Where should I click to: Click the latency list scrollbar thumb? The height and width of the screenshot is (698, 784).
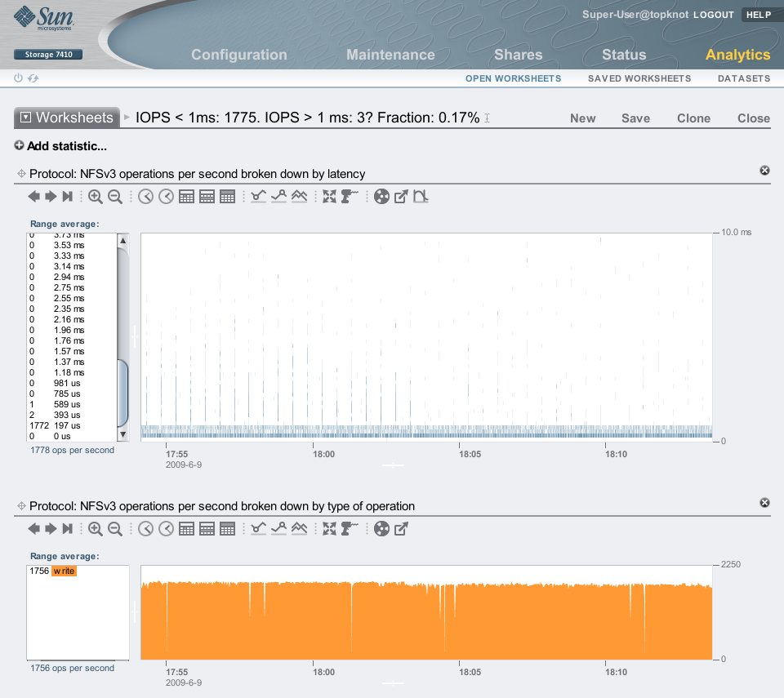(x=123, y=392)
